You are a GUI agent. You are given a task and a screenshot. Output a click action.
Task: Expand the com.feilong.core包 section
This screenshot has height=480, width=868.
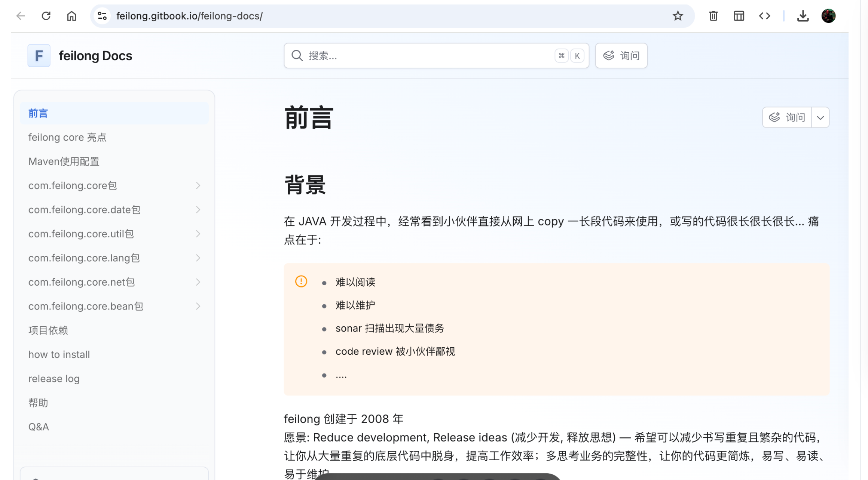tap(198, 185)
